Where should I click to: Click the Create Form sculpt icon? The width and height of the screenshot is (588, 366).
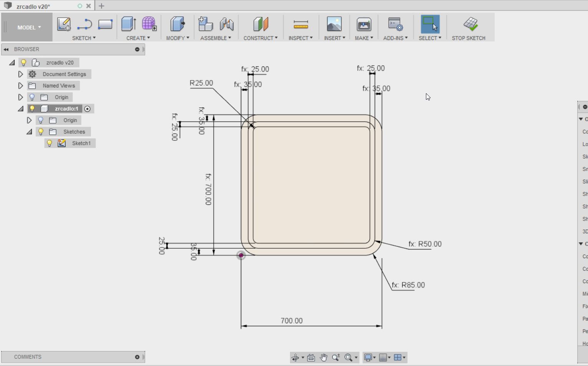[x=149, y=24]
